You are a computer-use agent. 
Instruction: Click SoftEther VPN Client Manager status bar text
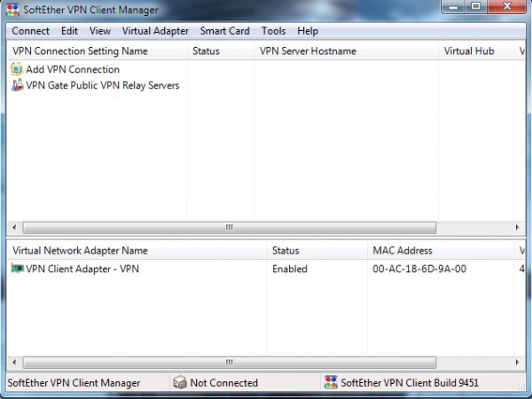point(74,383)
